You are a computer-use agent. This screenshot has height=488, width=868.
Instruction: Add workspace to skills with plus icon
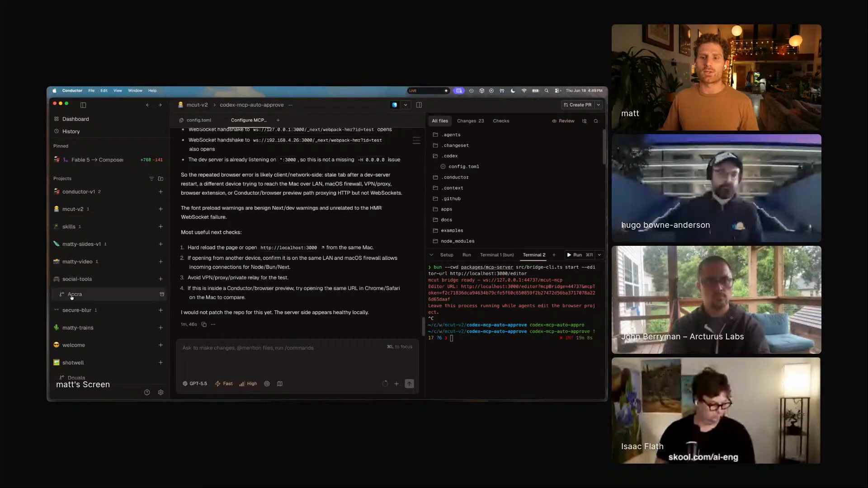pos(160,226)
